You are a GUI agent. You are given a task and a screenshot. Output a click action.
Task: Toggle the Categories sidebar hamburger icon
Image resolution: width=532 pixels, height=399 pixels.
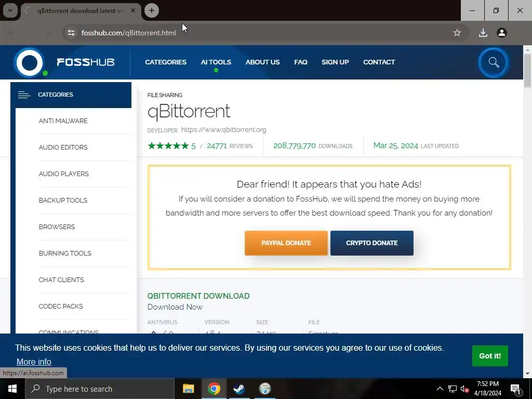24,95
